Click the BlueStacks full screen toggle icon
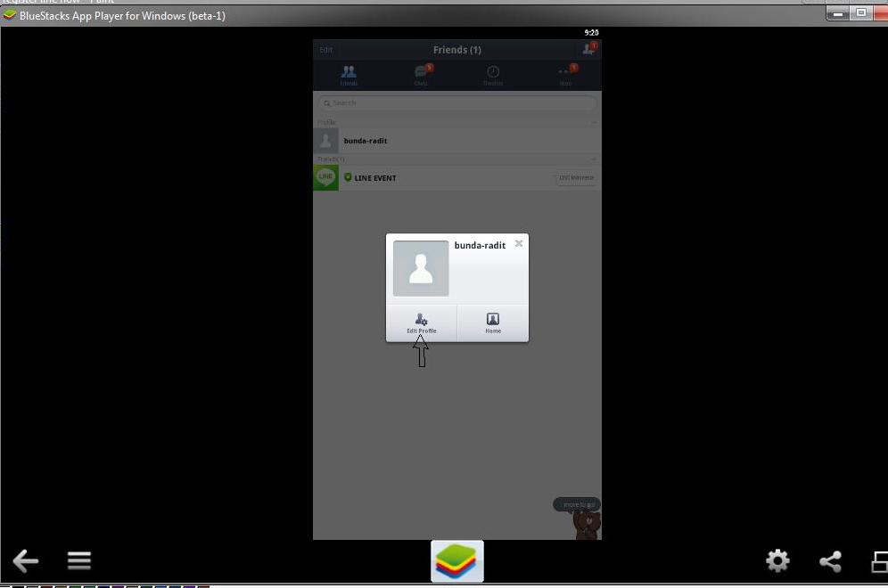 (879, 561)
